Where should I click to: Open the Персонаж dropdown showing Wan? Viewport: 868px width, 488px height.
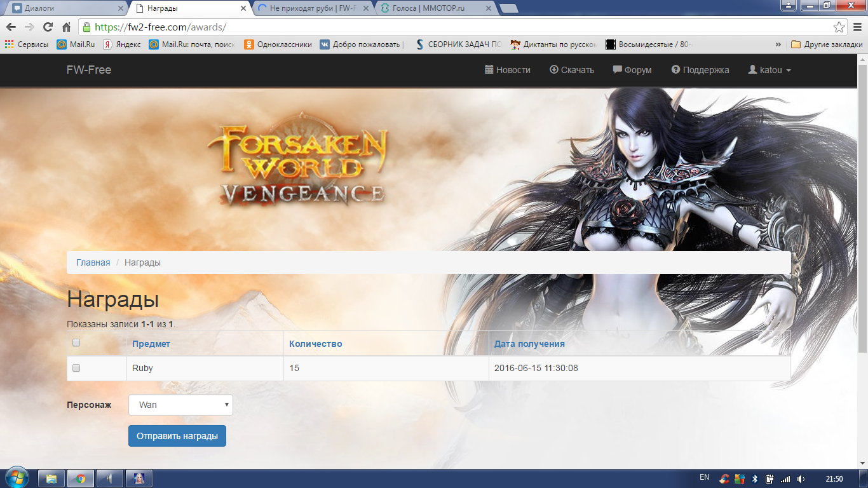point(180,405)
